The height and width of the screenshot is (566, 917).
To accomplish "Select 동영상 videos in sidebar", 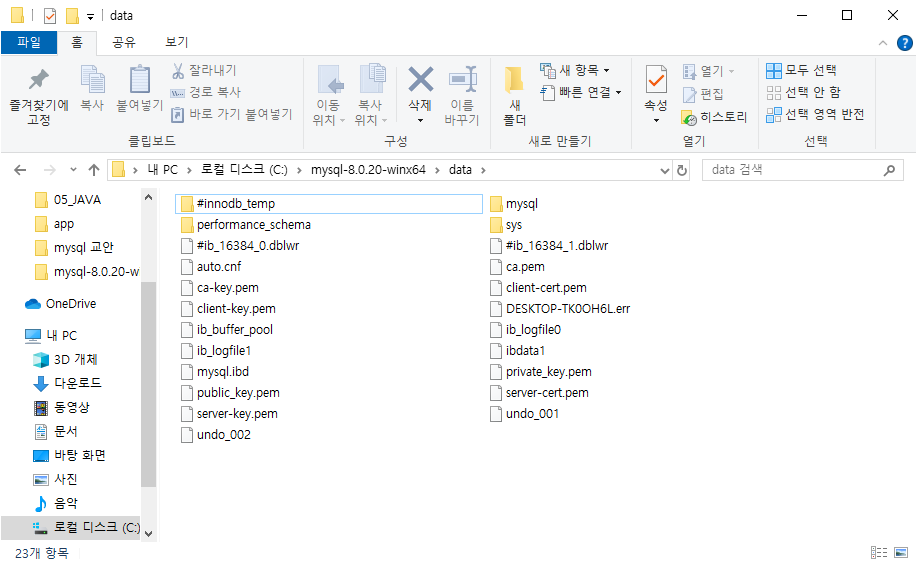I will click(61, 408).
